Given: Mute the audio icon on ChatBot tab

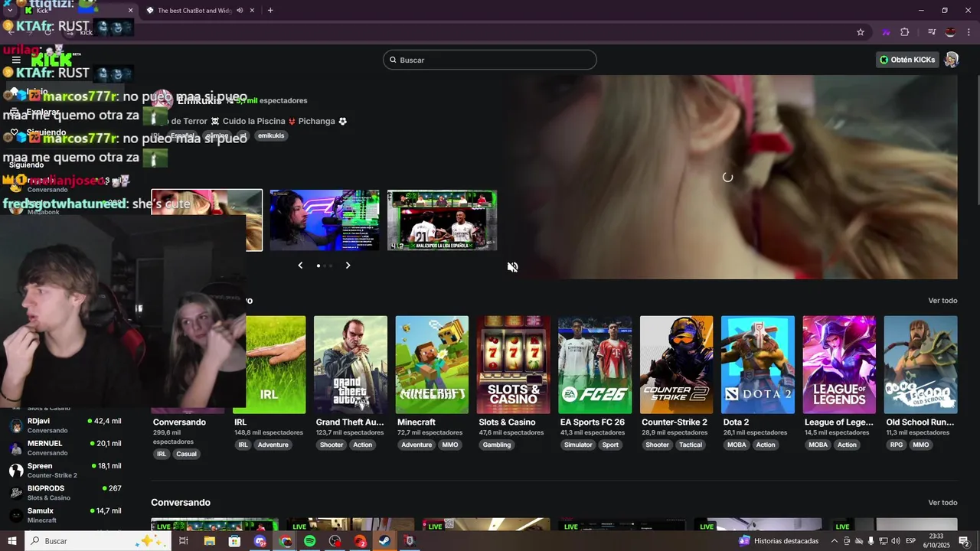Looking at the screenshot, I should point(240,11).
